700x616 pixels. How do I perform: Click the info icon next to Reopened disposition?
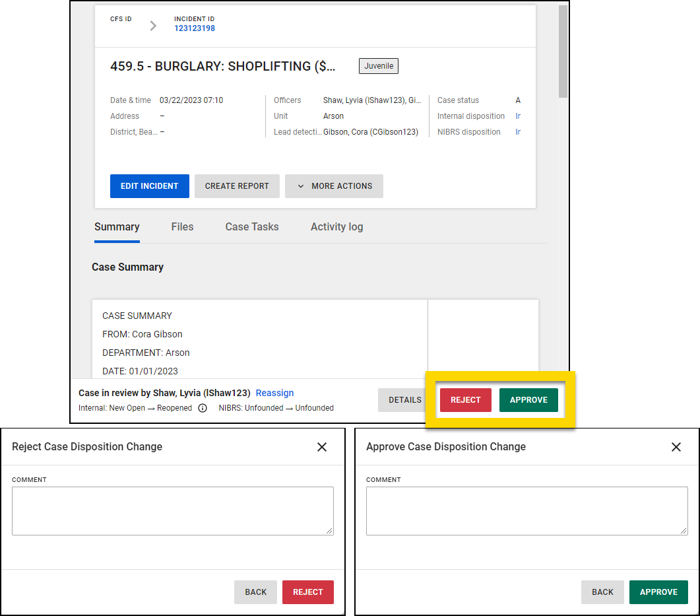(203, 408)
